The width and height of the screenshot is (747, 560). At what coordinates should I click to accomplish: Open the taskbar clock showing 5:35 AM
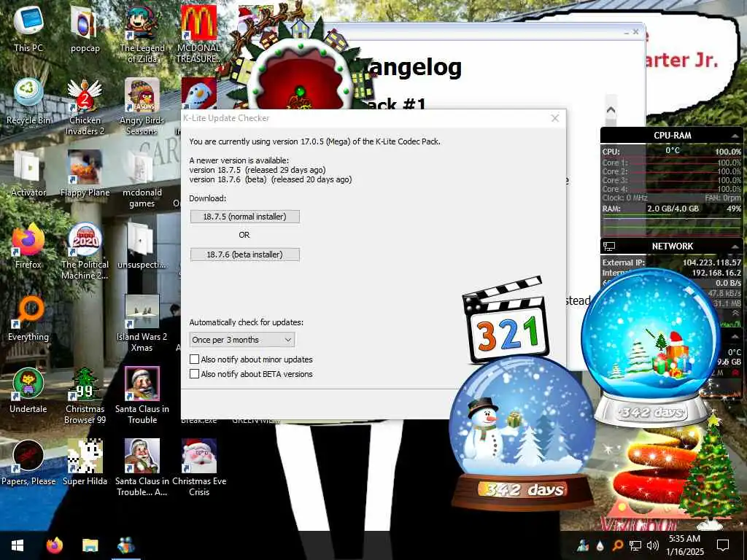click(x=684, y=545)
